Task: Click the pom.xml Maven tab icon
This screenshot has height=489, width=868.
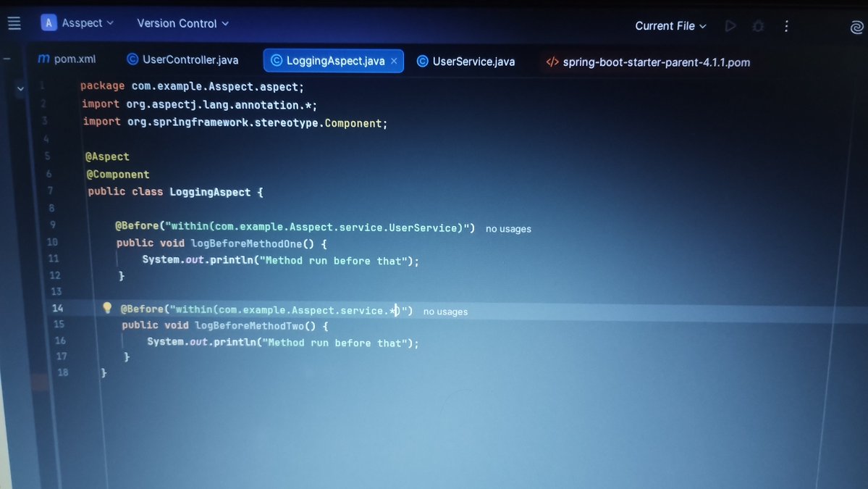Action: pyautogui.click(x=43, y=59)
